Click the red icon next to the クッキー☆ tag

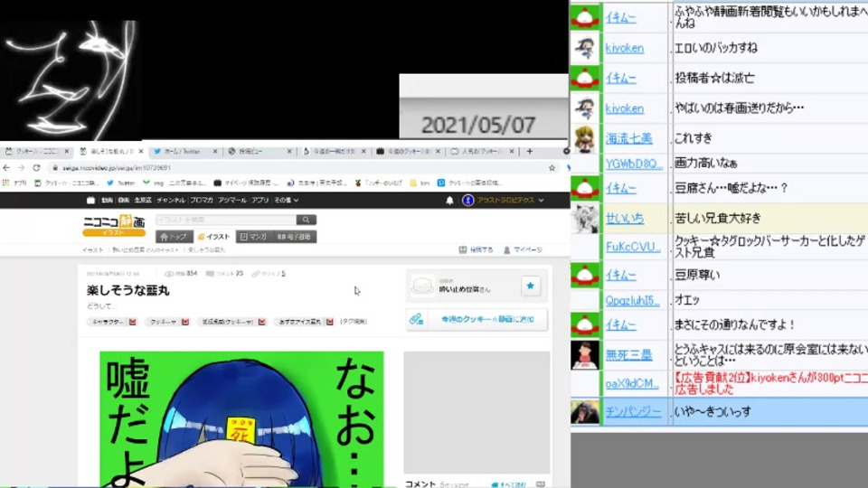click(x=185, y=322)
